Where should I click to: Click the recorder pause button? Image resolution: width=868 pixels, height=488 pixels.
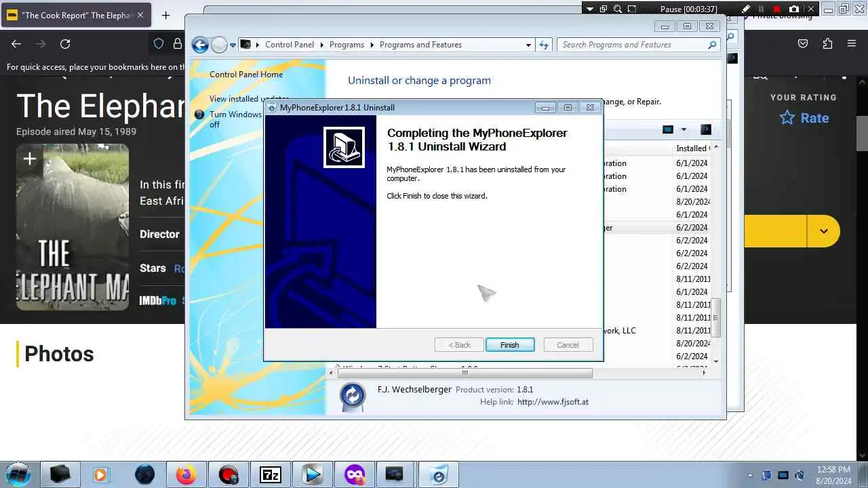point(762,9)
